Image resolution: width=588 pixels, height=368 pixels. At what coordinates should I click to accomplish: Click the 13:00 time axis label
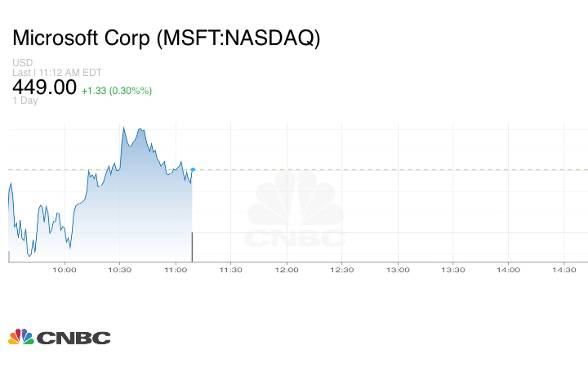(x=397, y=270)
